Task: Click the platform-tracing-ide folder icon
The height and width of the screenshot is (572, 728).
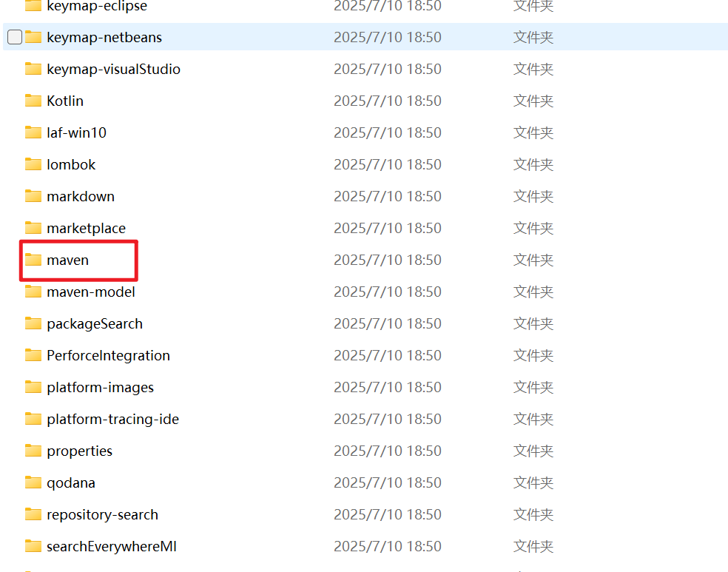Action: (x=33, y=419)
